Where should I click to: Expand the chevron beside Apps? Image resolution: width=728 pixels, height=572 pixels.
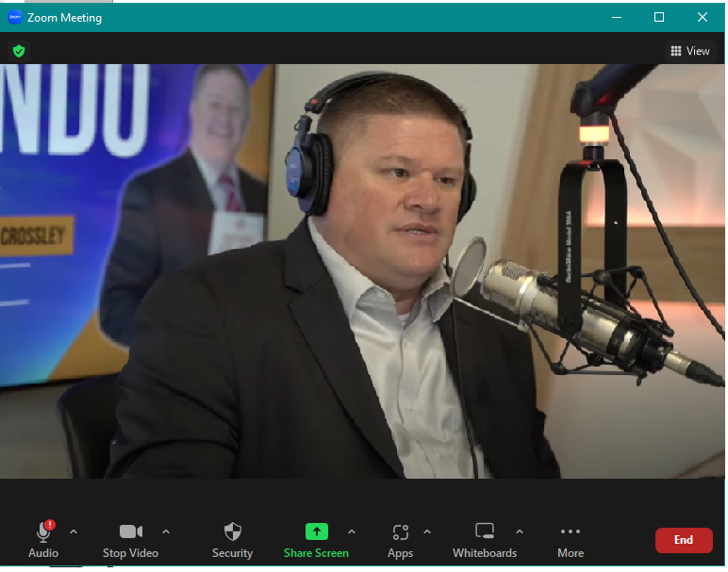pyautogui.click(x=426, y=531)
